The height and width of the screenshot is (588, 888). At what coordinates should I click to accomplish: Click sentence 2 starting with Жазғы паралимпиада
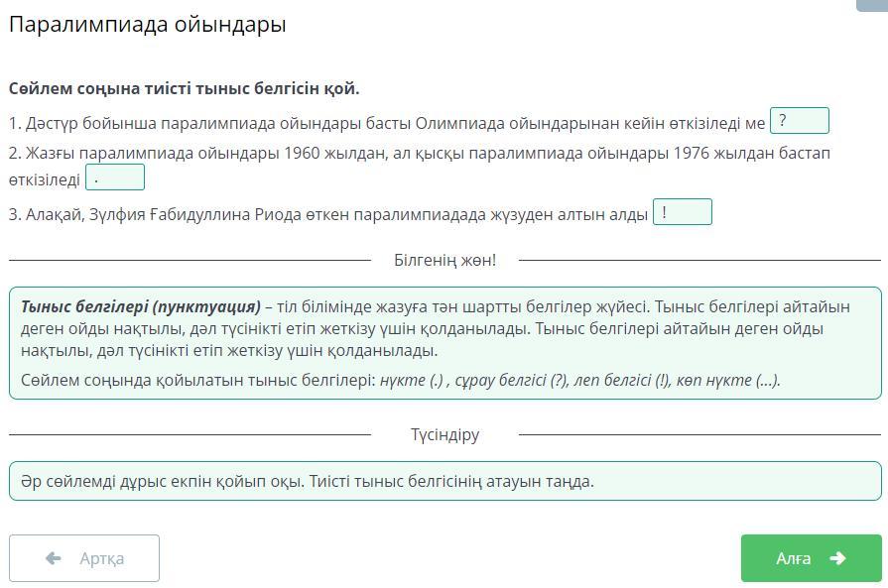417,154
